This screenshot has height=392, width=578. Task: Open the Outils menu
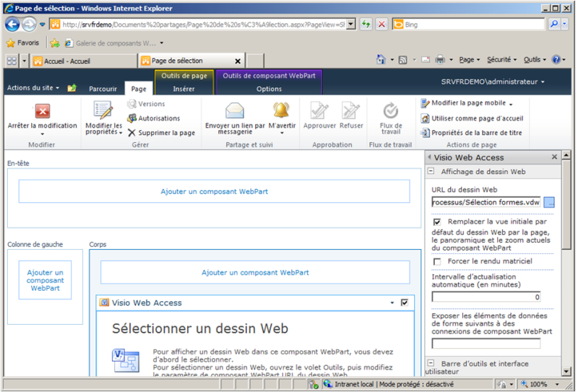tap(535, 60)
